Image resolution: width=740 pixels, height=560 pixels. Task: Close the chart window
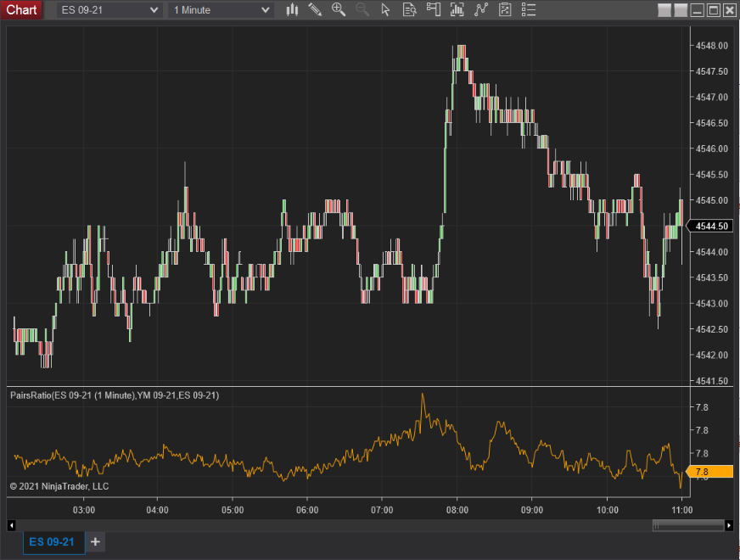(x=730, y=10)
